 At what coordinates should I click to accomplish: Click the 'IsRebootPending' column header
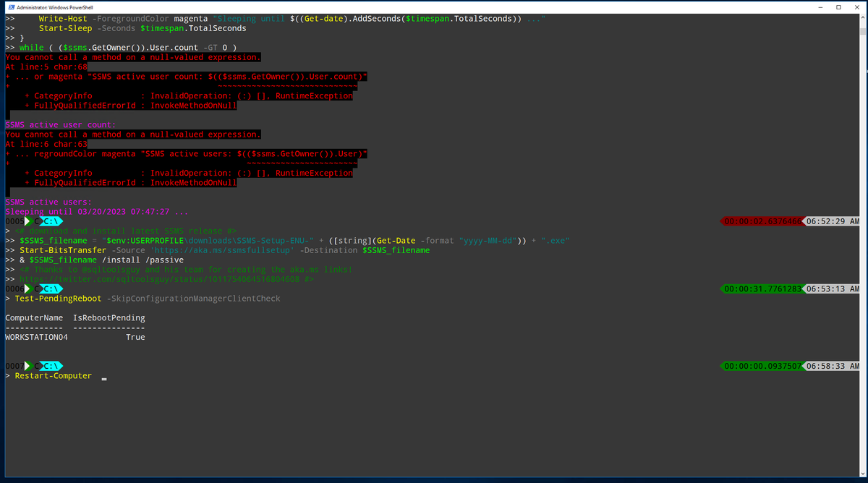click(109, 318)
